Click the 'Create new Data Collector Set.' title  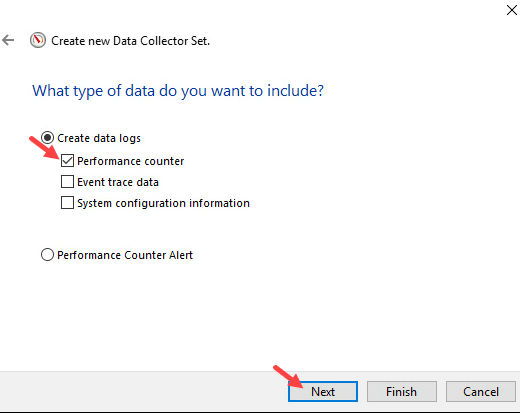130,41
